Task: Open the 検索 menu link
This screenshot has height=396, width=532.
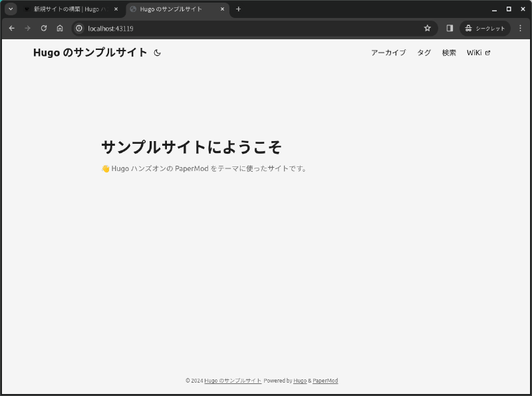Action: click(449, 53)
